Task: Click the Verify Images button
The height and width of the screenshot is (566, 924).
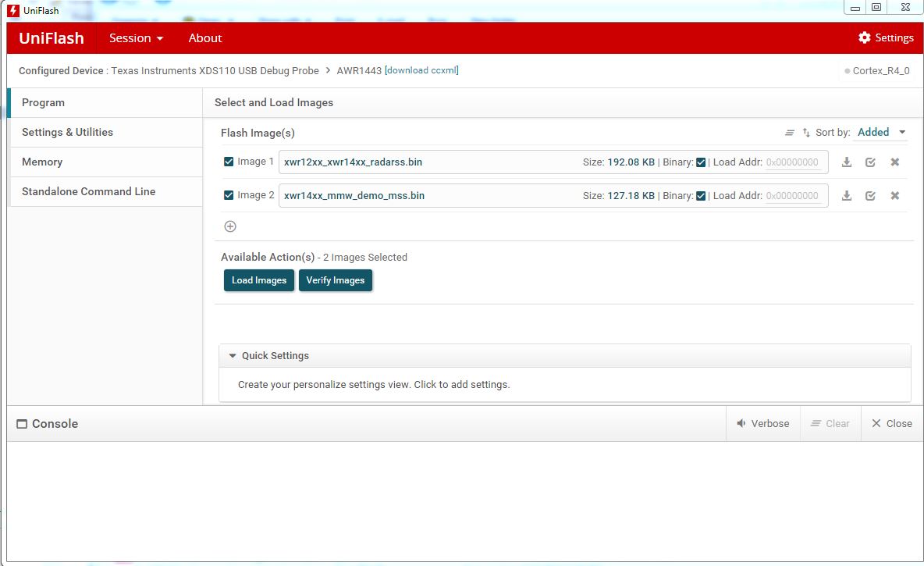Action: tap(336, 280)
